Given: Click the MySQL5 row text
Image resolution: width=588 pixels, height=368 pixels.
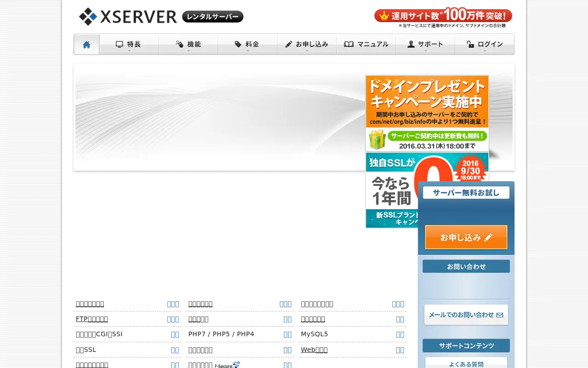Looking at the screenshot, I should click(x=314, y=334).
